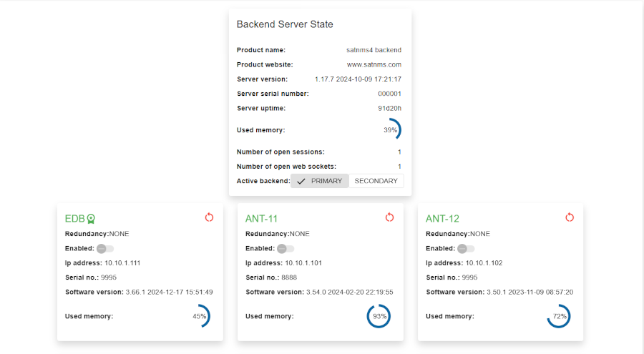Image resolution: width=644 pixels, height=354 pixels.
Task: Click the green badge icon beside EDB
Action: (x=91, y=219)
